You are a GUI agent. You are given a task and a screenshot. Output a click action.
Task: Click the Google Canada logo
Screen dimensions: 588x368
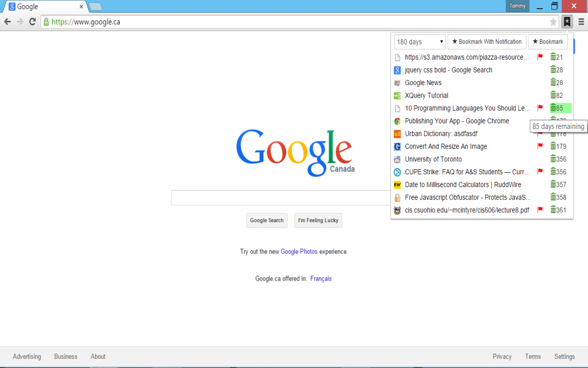(x=295, y=152)
